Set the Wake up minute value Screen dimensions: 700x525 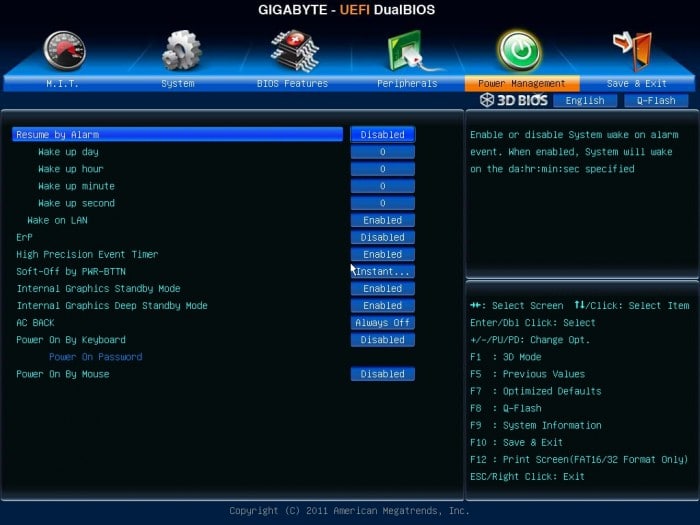(383, 186)
